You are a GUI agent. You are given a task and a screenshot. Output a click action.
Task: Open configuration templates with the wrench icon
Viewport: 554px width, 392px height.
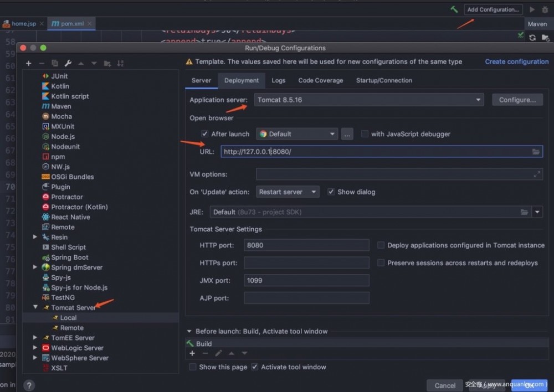coord(68,63)
